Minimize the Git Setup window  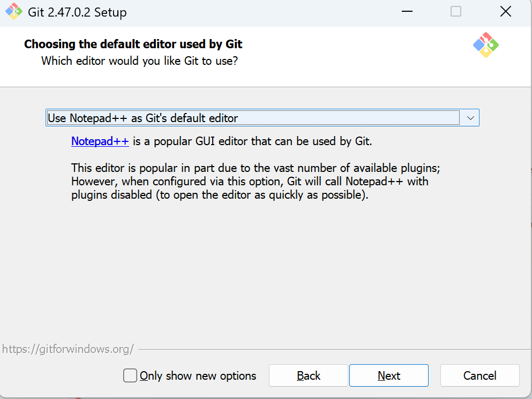click(x=406, y=12)
